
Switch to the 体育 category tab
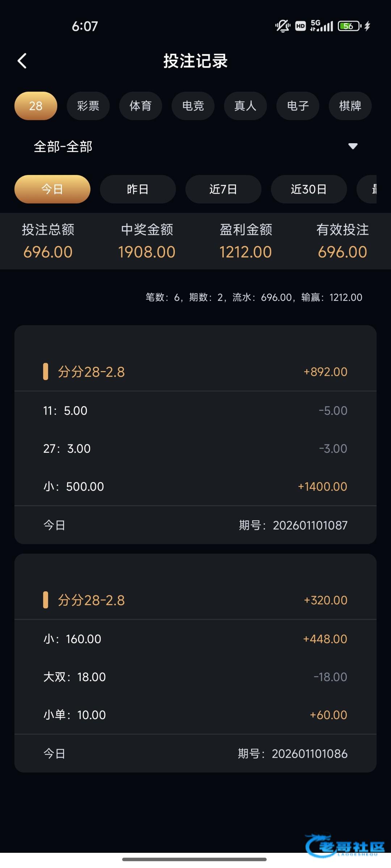tap(140, 106)
